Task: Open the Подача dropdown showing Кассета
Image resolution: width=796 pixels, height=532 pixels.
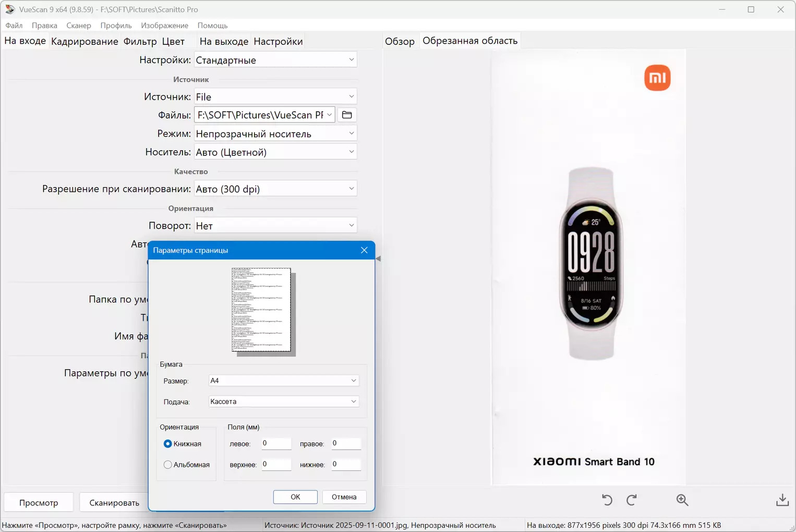Action: point(284,402)
